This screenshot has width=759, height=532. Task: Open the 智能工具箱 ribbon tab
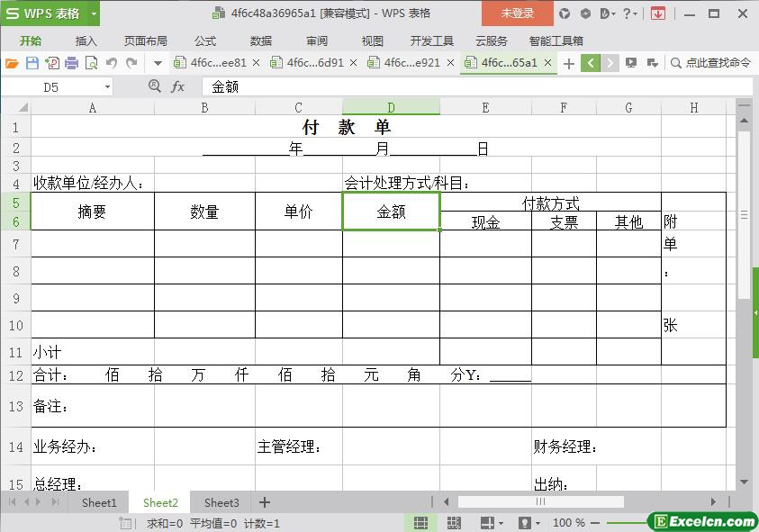(556, 41)
